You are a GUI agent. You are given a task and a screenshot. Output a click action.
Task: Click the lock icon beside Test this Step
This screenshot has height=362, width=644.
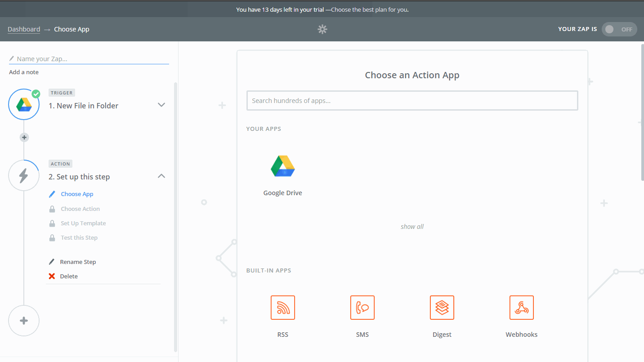[52, 237]
